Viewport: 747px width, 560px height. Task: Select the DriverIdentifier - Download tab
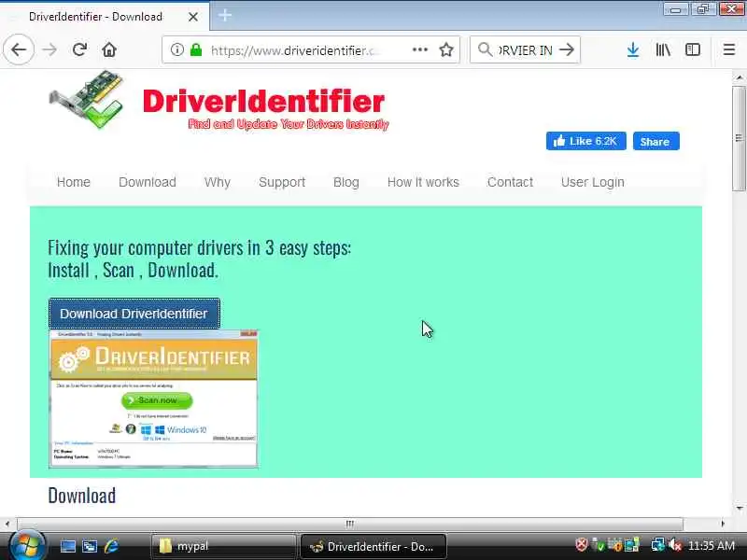pyautogui.click(x=105, y=17)
